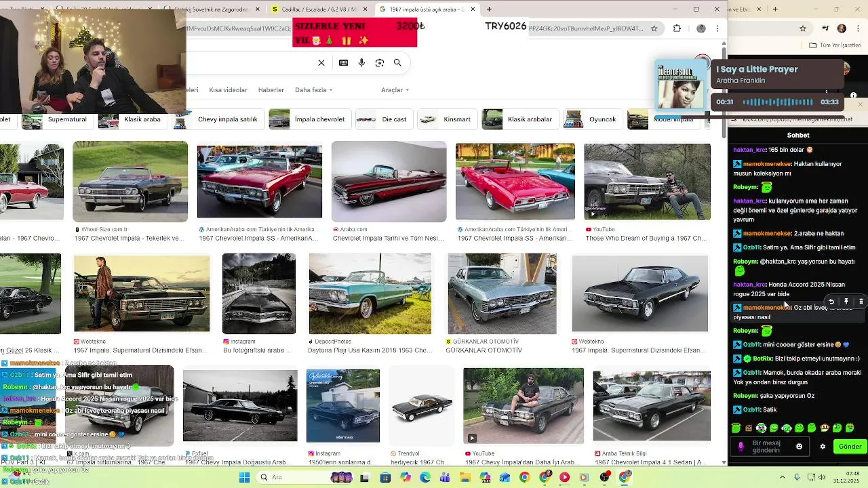Expand the Araçlar dropdown
The height and width of the screenshot is (488, 868).
pos(395,90)
